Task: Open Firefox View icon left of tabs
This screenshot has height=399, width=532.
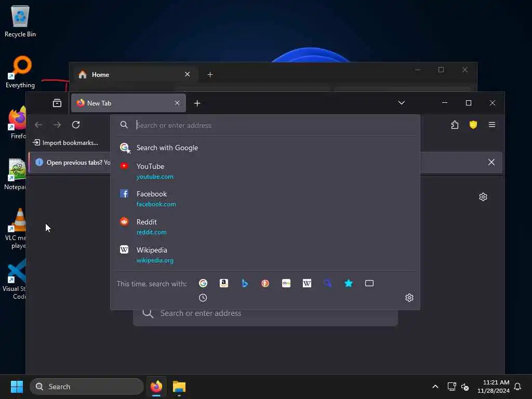Action: click(57, 103)
